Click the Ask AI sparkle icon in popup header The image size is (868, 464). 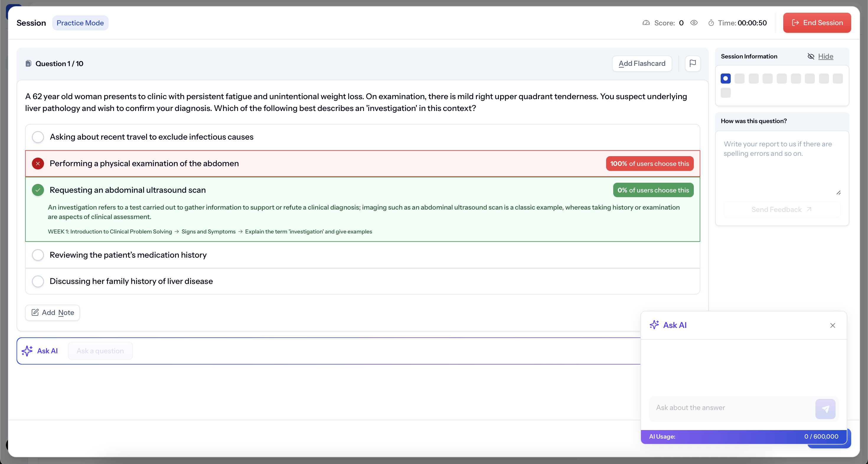[654, 325]
